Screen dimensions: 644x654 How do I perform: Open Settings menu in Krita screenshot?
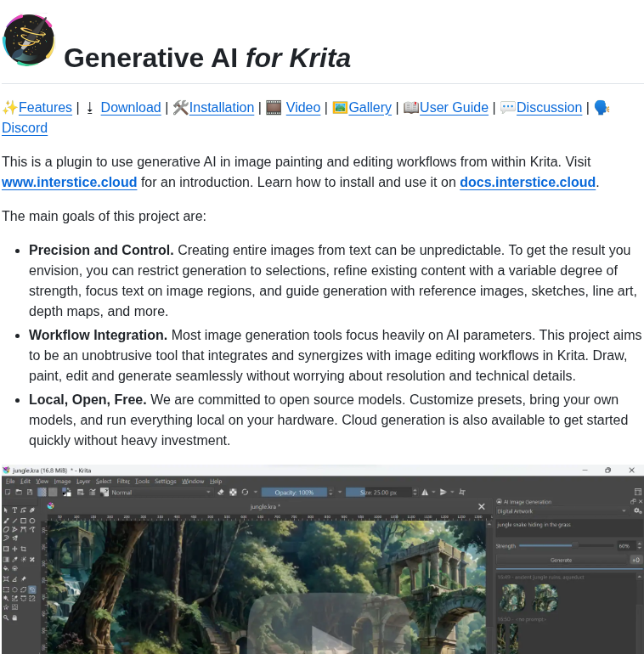[165, 481]
